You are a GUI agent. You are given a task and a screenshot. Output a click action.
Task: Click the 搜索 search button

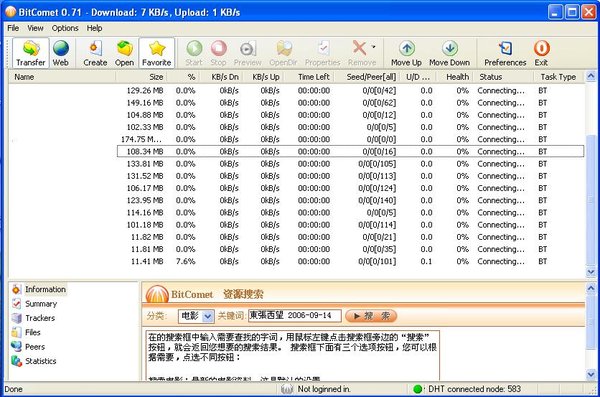click(x=371, y=316)
